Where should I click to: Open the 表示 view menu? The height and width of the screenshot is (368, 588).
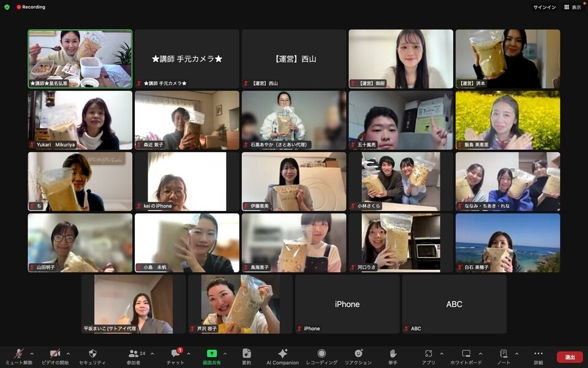click(572, 7)
